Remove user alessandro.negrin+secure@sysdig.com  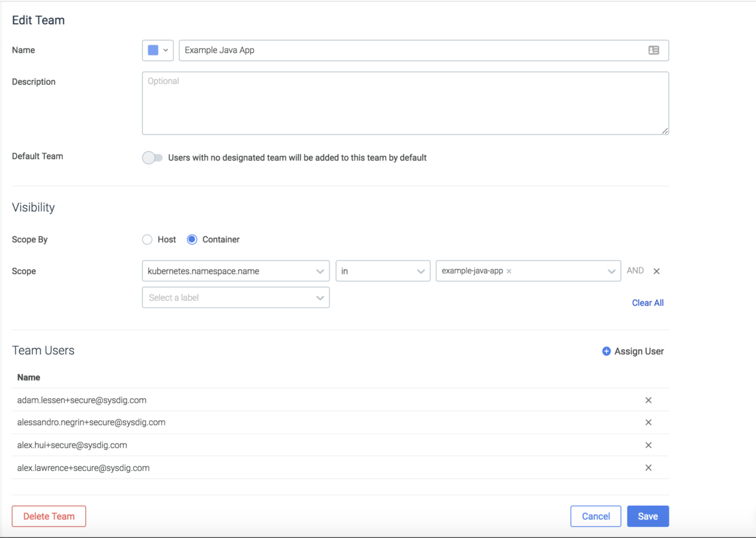pyautogui.click(x=648, y=422)
